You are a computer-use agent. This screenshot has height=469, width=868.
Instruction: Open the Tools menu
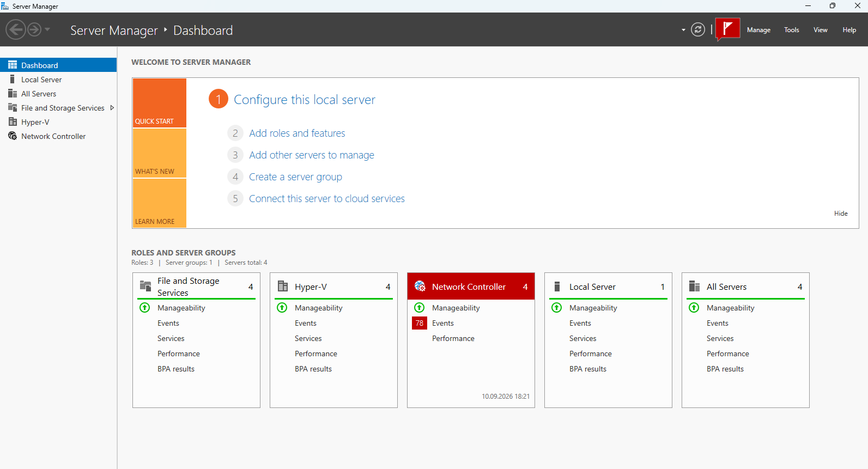pyautogui.click(x=792, y=30)
